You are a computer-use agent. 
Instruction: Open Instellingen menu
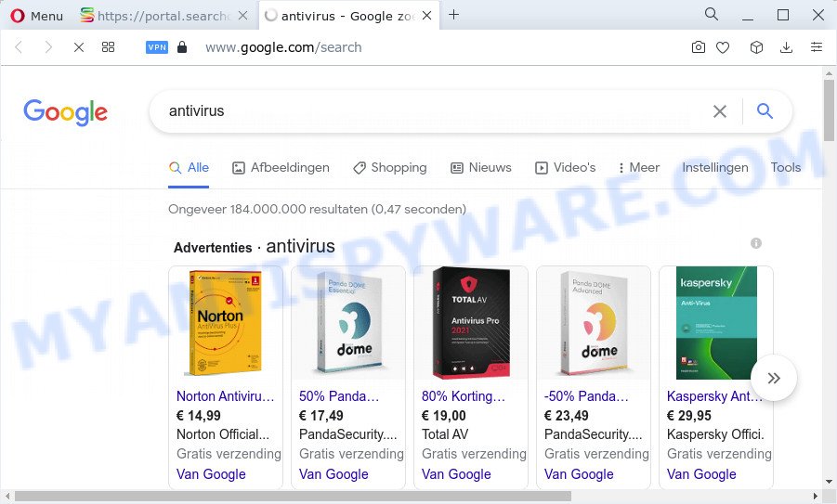[x=714, y=167]
